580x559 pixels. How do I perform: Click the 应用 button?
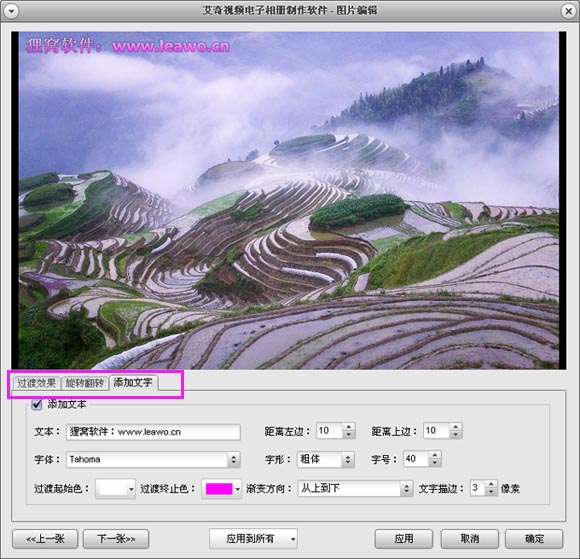click(404, 539)
